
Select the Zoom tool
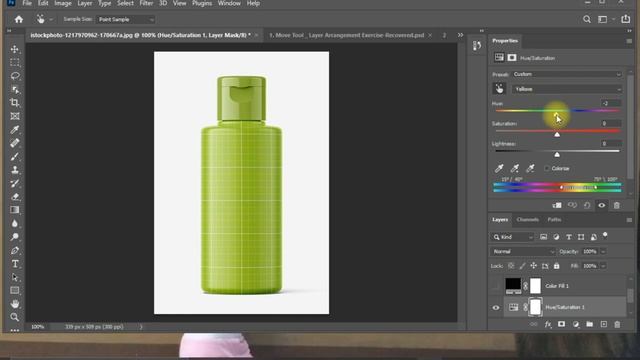coord(15,317)
